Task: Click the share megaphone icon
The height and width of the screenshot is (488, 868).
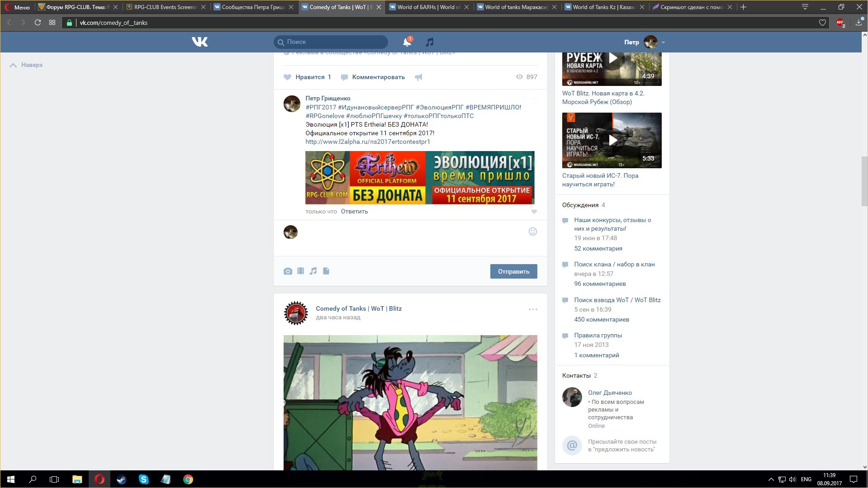Action: (418, 77)
